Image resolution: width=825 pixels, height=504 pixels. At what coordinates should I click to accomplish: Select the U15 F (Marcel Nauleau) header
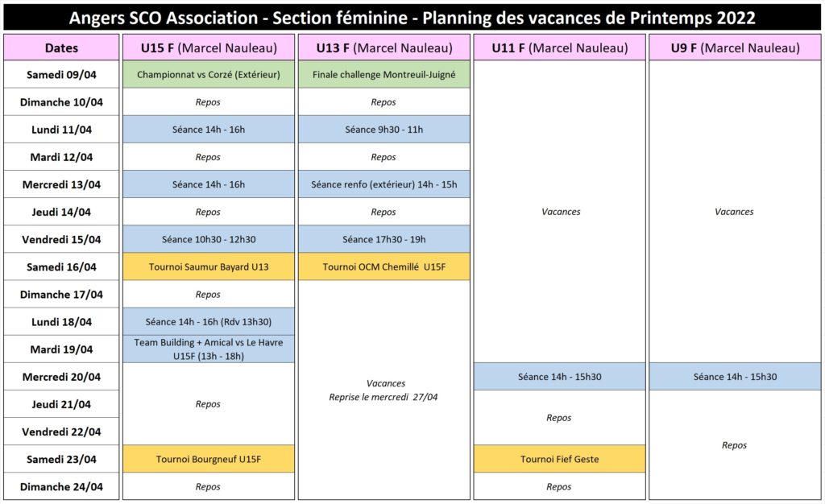coord(209,48)
